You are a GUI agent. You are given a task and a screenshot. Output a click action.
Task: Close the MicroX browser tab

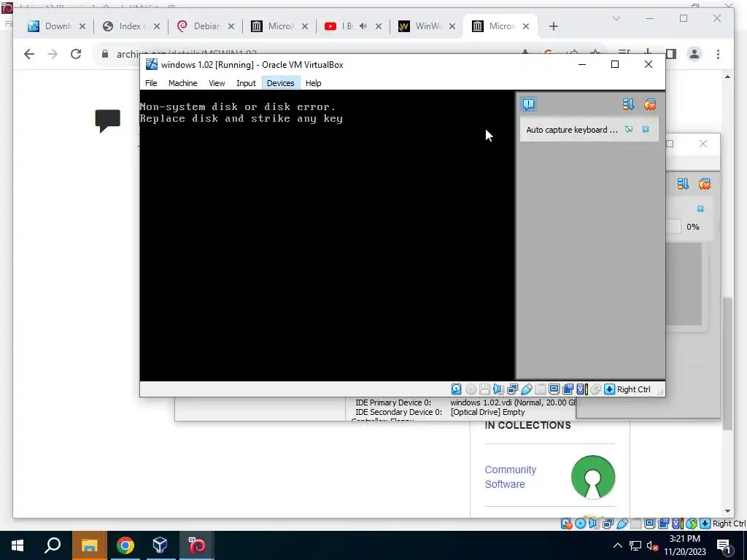[x=305, y=26]
